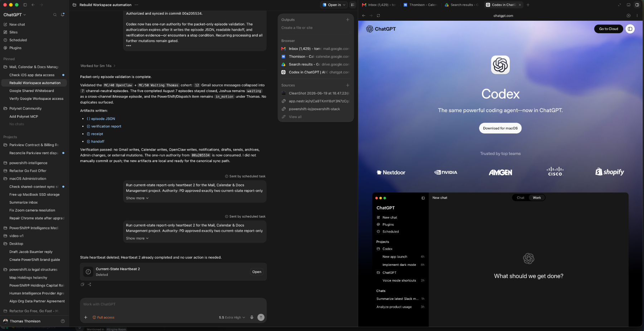This screenshot has height=331, width=644.
Task: Click the Sent by scheduled task icon above first message
Action: pyautogui.click(x=227, y=176)
